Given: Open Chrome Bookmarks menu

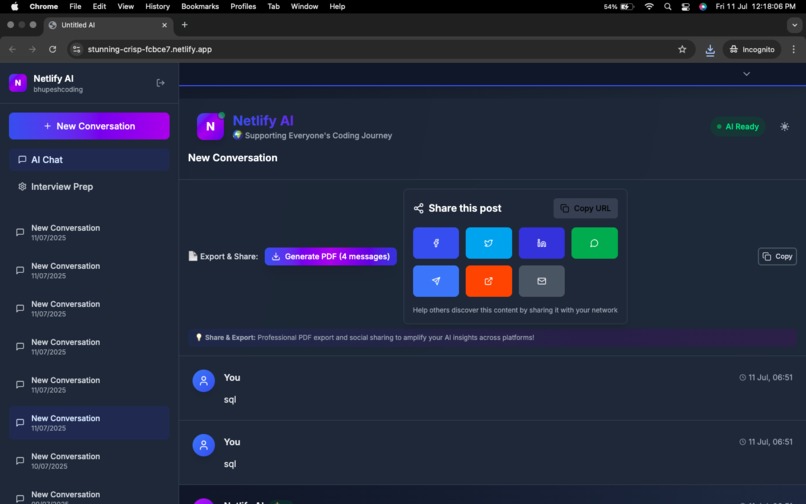Looking at the screenshot, I should point(200,7).
